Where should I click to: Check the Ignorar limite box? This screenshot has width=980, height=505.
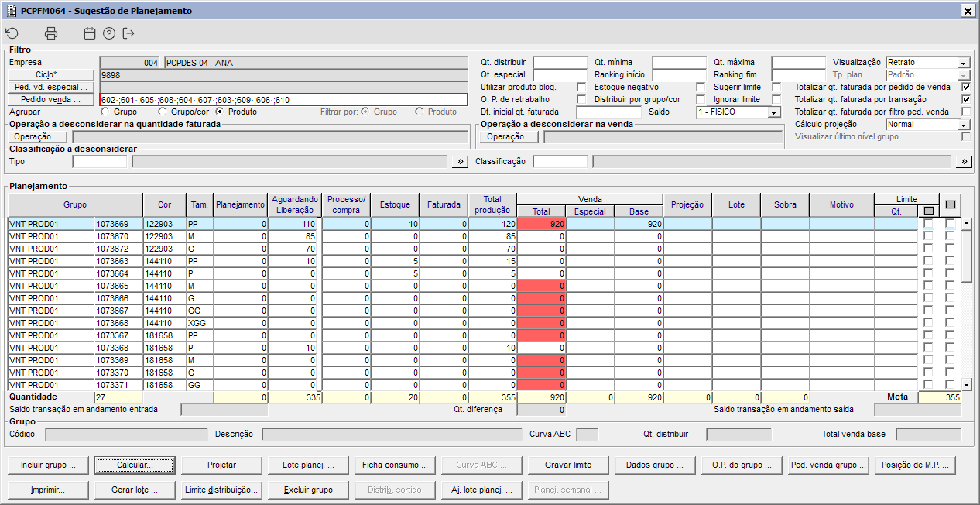(776, 100)
